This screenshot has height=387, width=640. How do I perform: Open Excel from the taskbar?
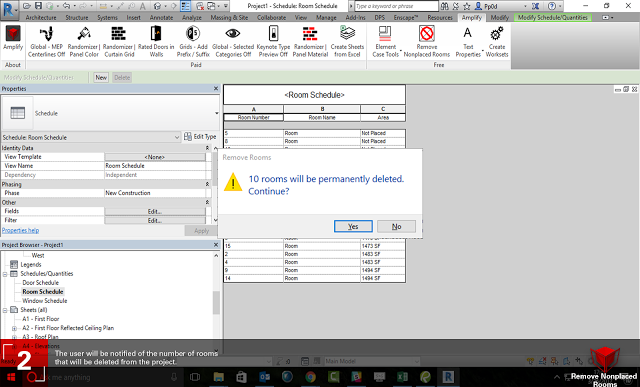pyautogui.click(x=402, y=377)
